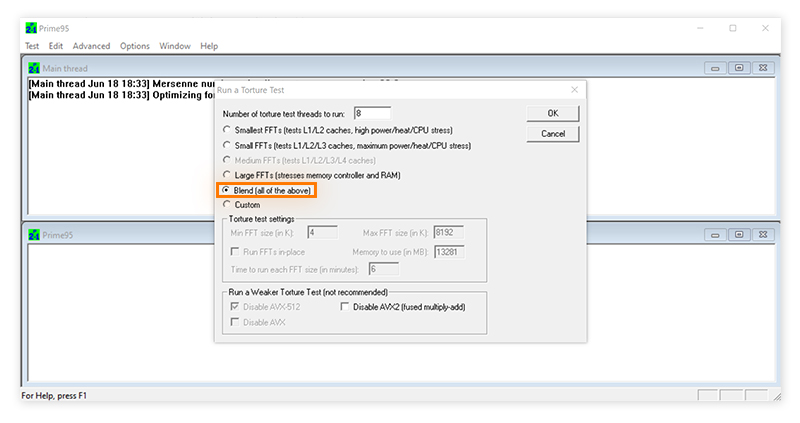The height and width of the screenshot is (423, 800).
Task: Maximize the Main thread child window
Action: pyautogui.click(x=739, y=68)
